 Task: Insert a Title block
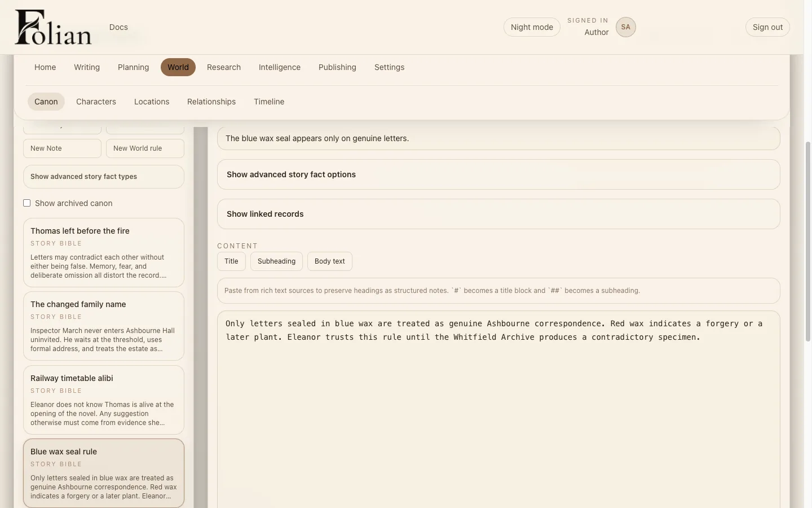(x=231, y=261)
